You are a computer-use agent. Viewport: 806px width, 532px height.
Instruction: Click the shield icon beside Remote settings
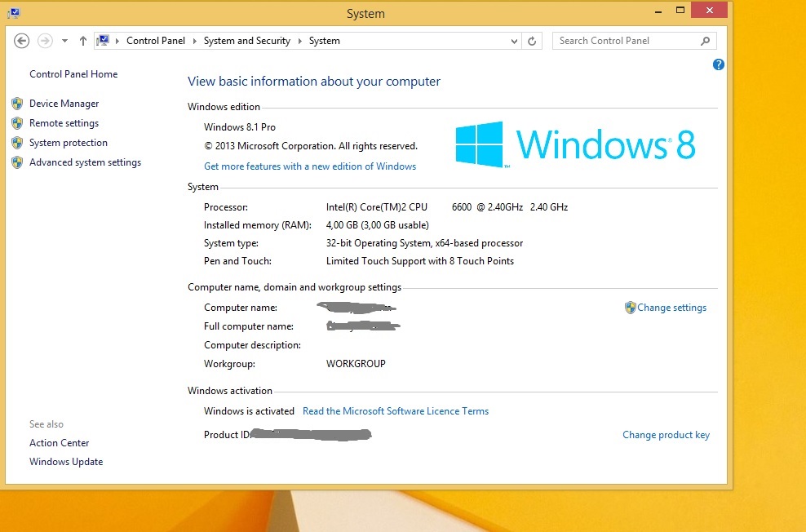coord(17,123)
